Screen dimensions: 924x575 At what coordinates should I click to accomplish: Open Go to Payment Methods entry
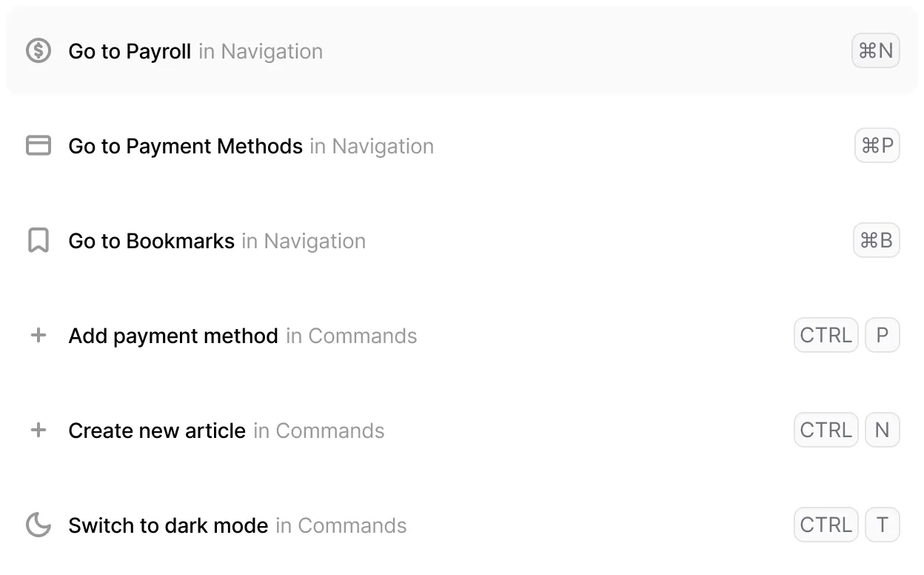[x=185, y=146]
